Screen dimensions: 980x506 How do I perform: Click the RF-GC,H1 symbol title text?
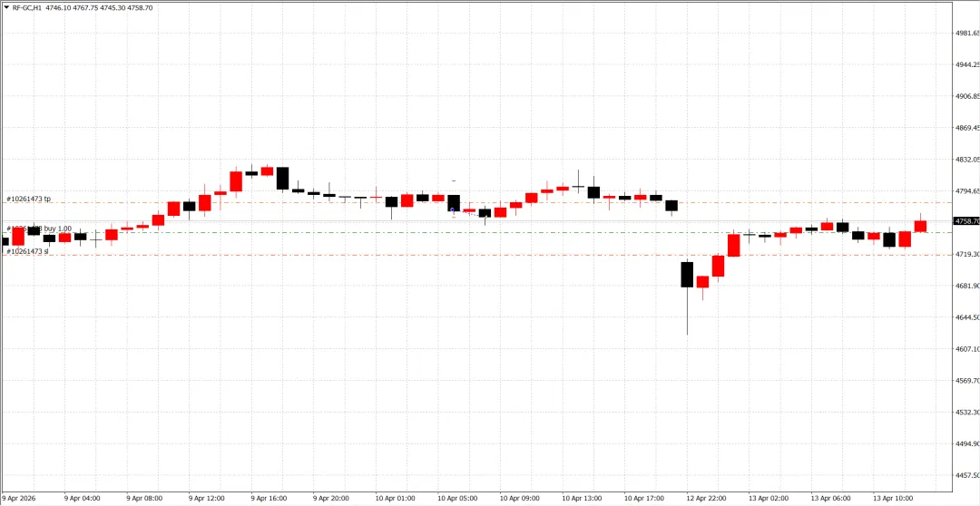[x=27, y=8]
